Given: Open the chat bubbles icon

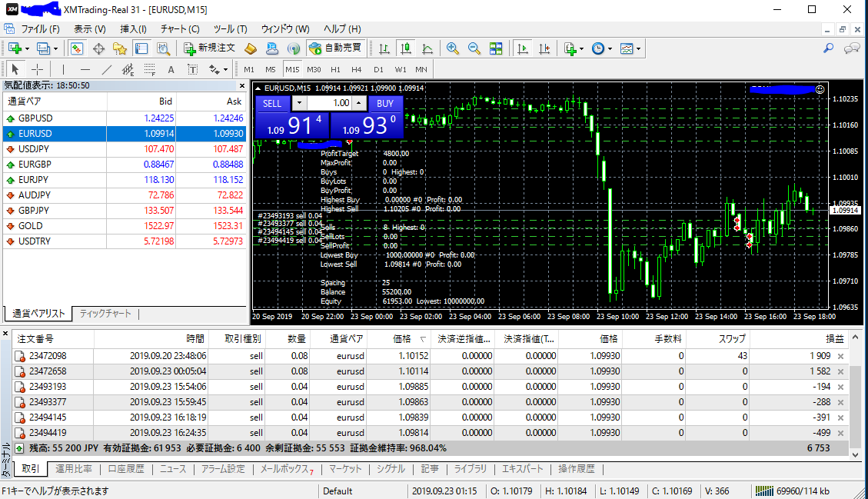Looking at the screenshot, I should click(851, 48).
